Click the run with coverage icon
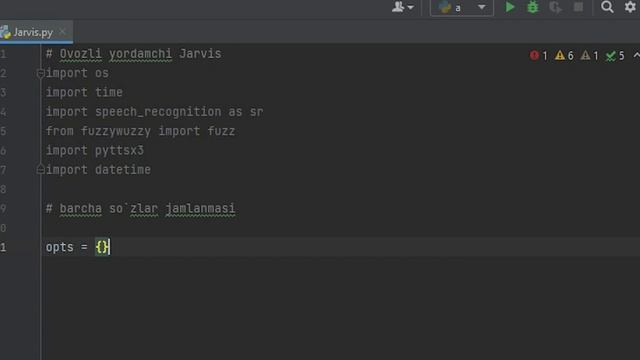Image resolution: width=640 pixels, height=360 pixels. [556, 7]
